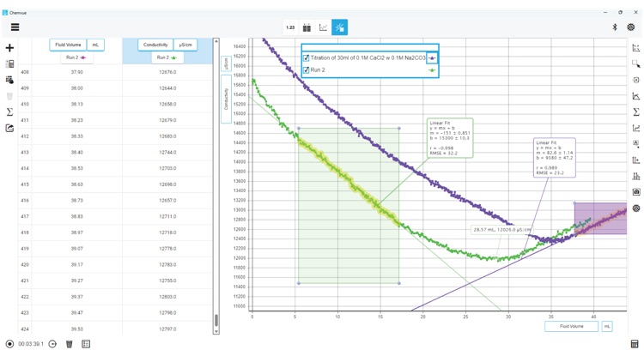Show graph statistics sigma tool

pos(635,112)
